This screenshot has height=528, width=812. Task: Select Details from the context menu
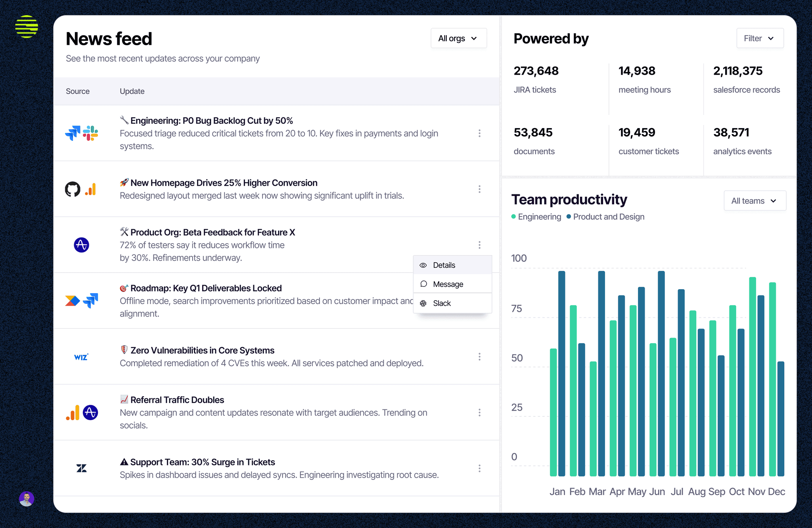[x=444, y=265]
